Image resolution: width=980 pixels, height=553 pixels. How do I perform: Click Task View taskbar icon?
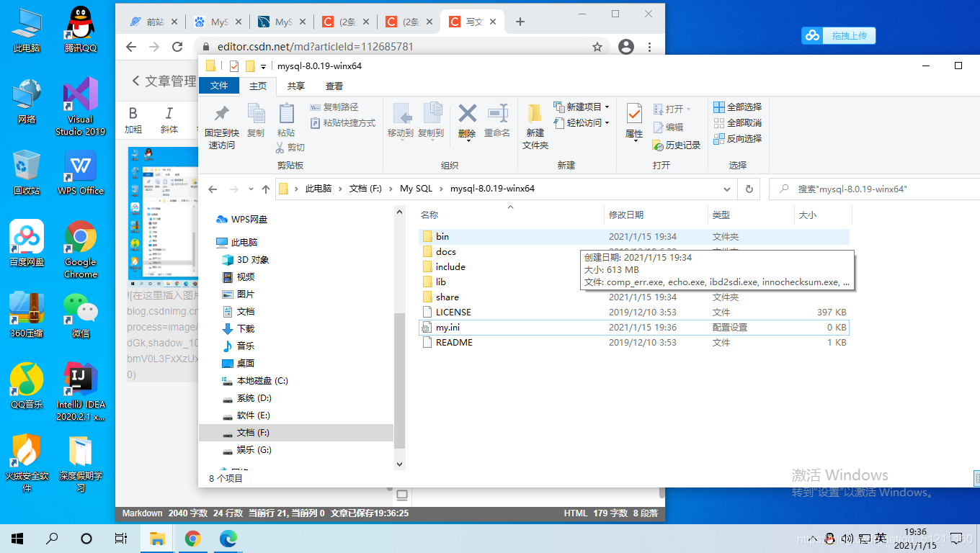(121, 538)
